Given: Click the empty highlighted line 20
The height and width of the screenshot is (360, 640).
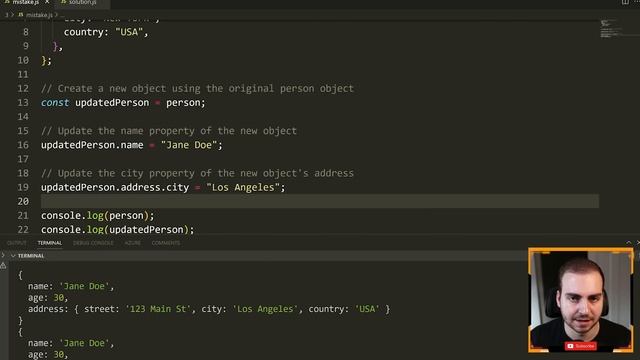Looking at the screenshot, I should click(x=320, y=201).
